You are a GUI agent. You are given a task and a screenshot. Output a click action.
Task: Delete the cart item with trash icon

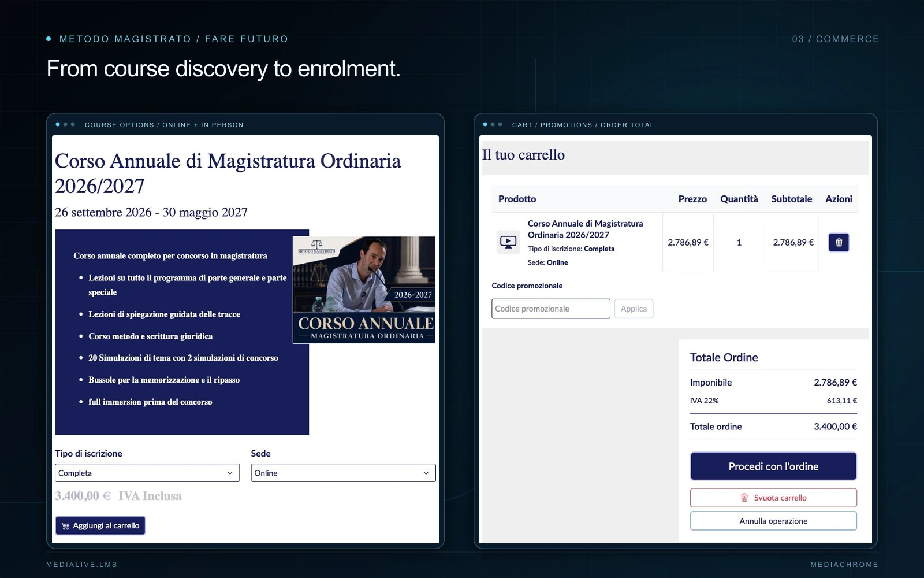pyautogui.click(x=839, y=243)
